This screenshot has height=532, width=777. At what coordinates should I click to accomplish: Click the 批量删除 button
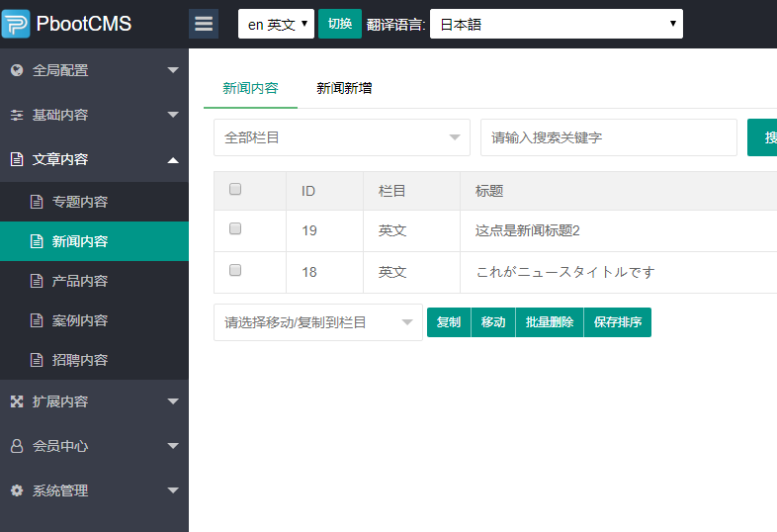549,322
